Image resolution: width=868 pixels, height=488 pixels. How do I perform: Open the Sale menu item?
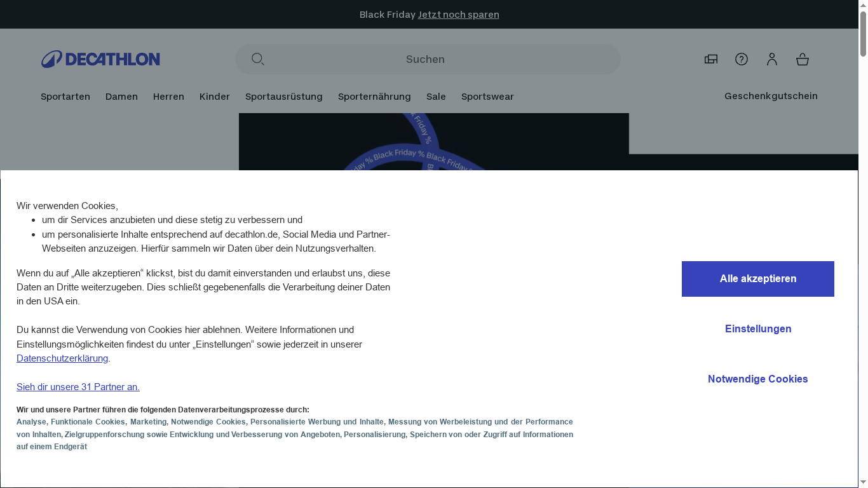tap(436, 97)
